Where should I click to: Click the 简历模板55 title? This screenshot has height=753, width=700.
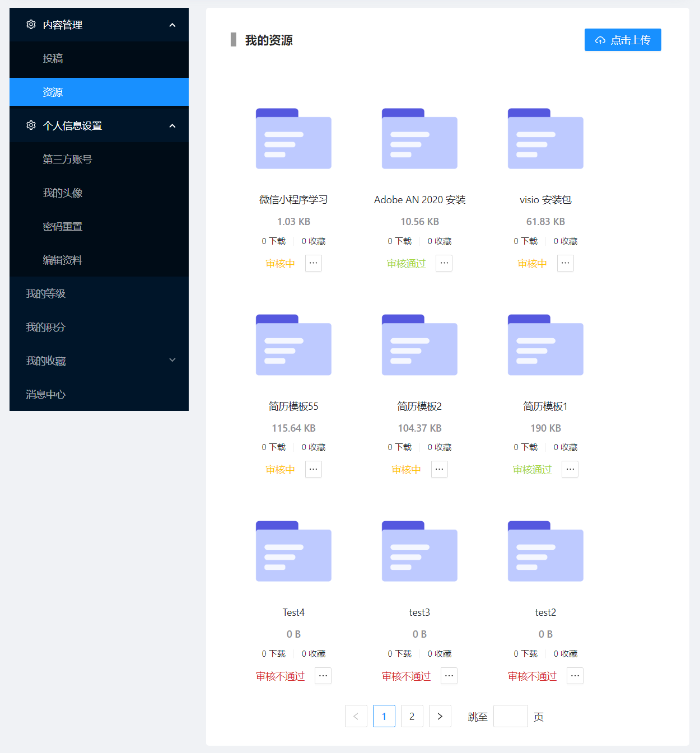[293, 406]
